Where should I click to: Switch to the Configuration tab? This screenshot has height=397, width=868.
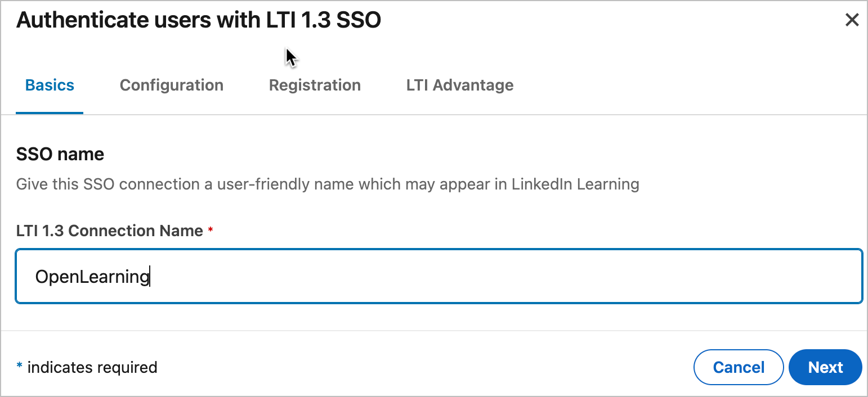click(172, 85)
